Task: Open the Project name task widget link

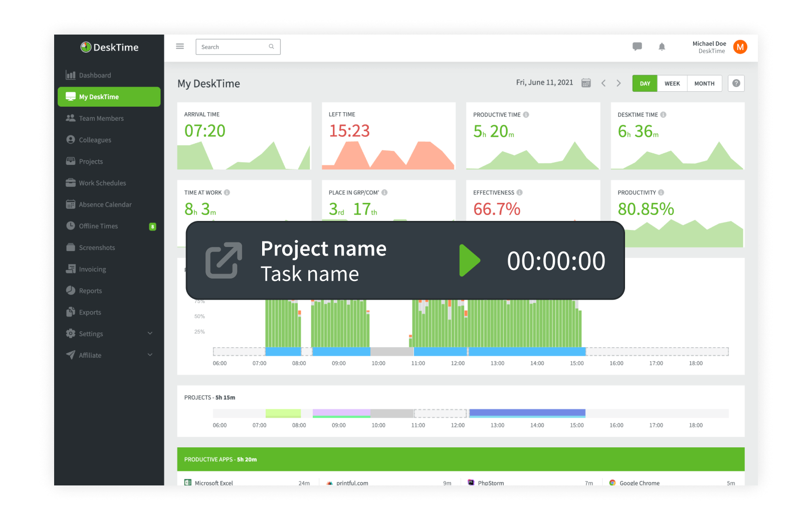Action: 224,260
